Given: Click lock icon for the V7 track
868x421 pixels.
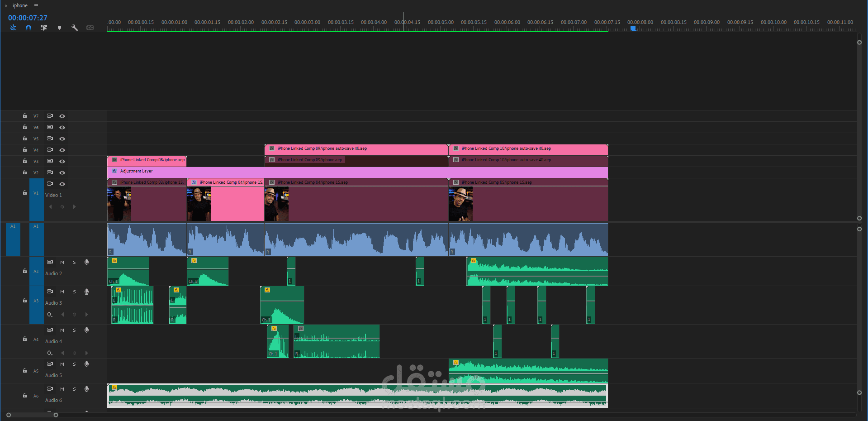Looking at the screenshot, I should [25, 116].
